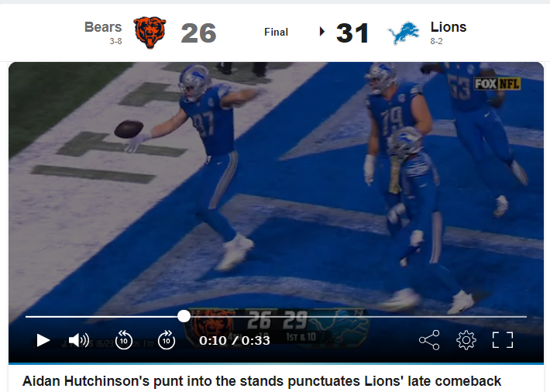Enter fullscreen mode
550x392 pixels.
tap(503, 340)
